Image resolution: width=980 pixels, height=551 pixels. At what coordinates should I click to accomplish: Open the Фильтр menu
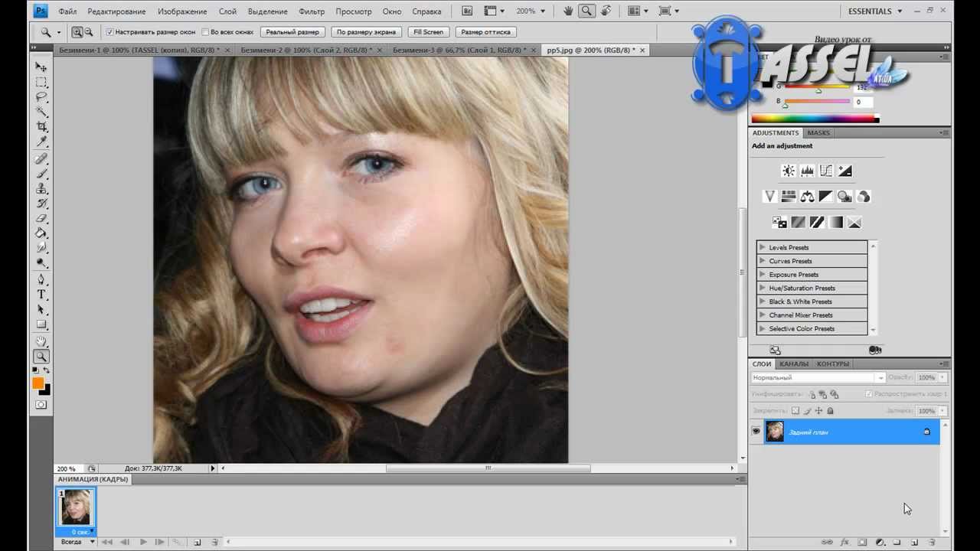point(312,11)
